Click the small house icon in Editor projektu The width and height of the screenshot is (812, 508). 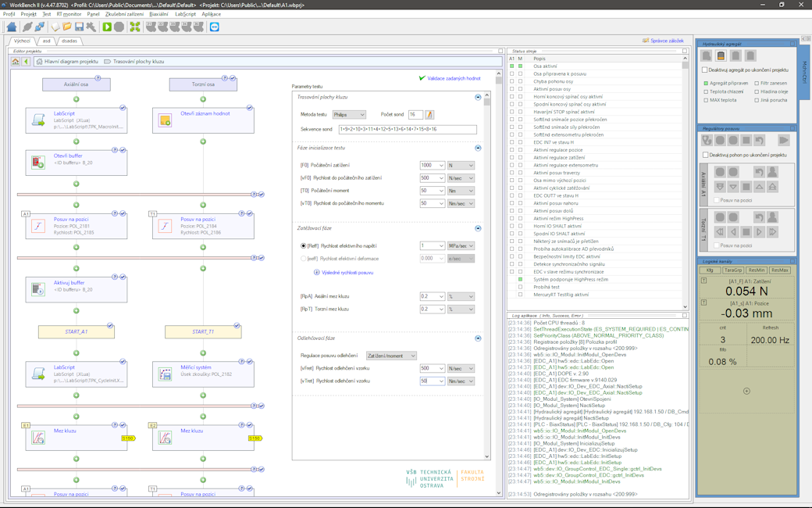(16, 61)
